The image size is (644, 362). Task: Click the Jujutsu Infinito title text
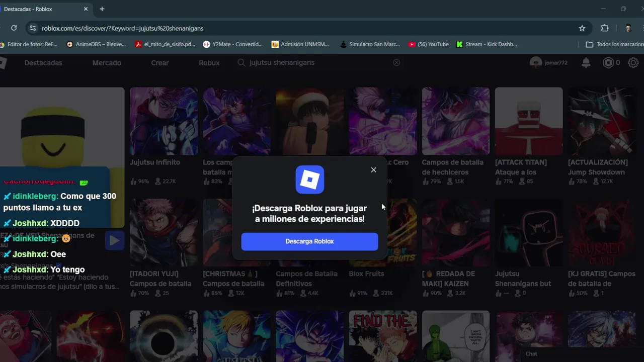pos(155,162)
